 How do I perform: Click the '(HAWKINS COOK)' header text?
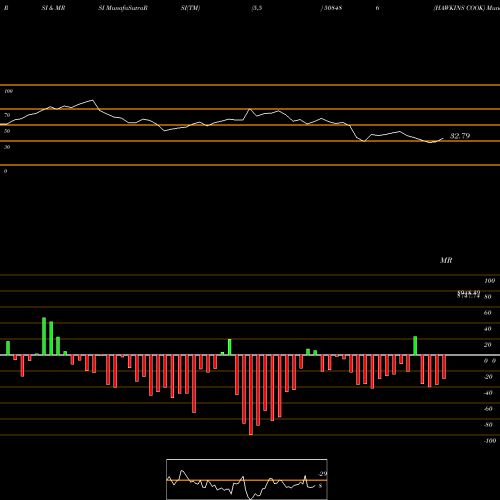point(459,8)
